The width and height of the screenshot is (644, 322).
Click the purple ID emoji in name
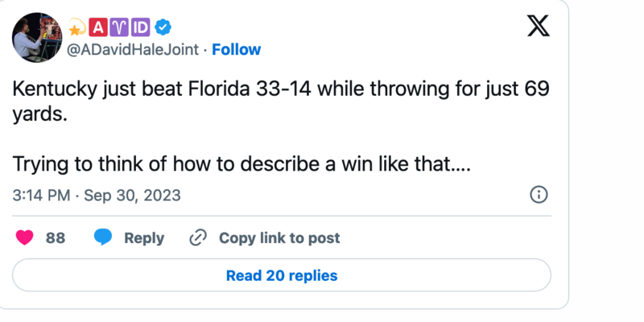(140, 27)
